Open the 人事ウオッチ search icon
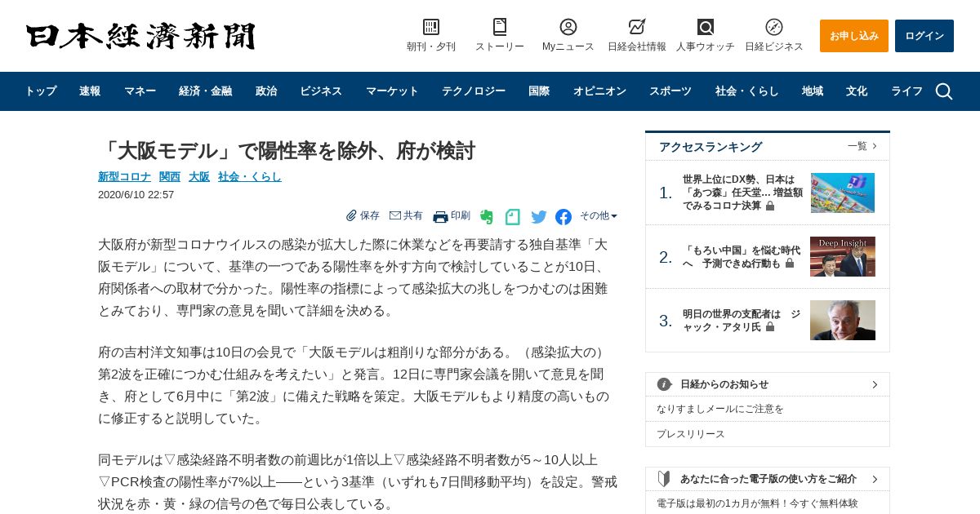The width and height of the screenshot is (980, 514). (706, 27)
